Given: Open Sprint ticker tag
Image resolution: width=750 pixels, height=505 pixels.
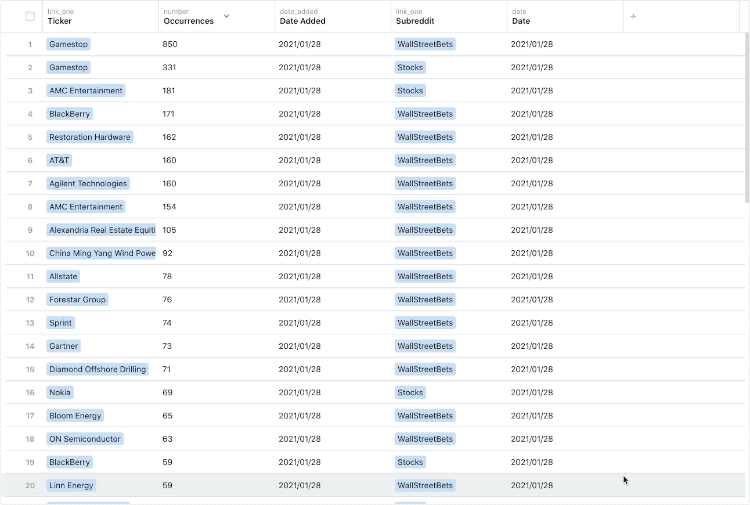Looking at the screenshot, I should tap(60, 323).
